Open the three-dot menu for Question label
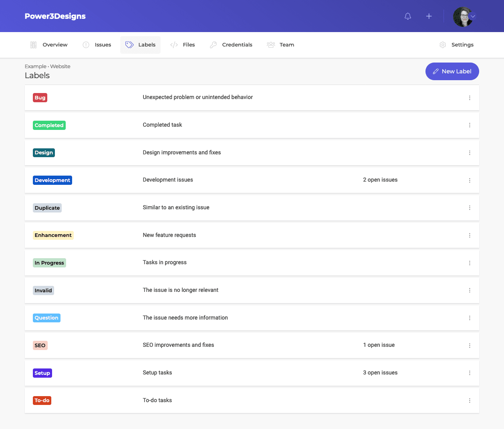The image size is (504, 429). (470, 318)
